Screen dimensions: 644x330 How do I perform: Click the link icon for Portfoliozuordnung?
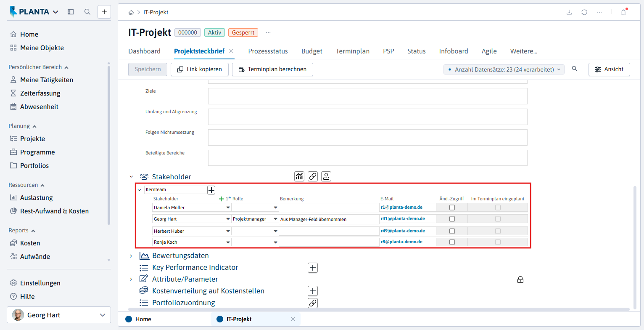(x=313, y=303)
